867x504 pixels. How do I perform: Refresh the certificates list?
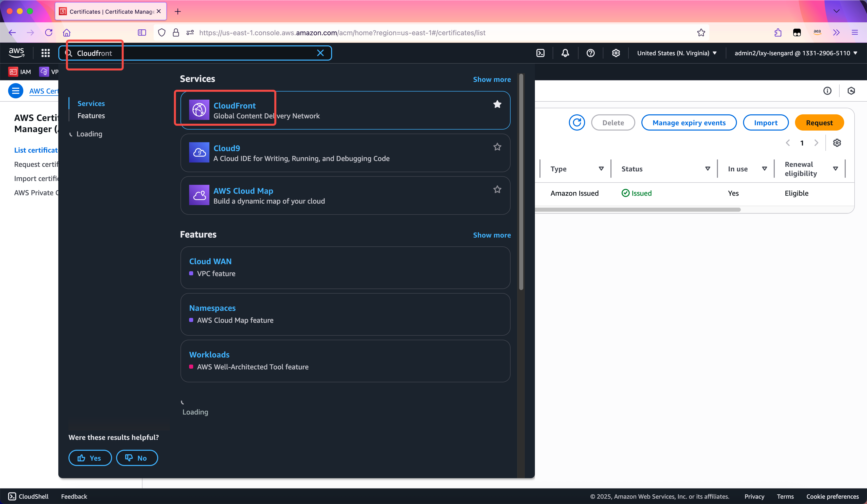click(x=577, y=123)
